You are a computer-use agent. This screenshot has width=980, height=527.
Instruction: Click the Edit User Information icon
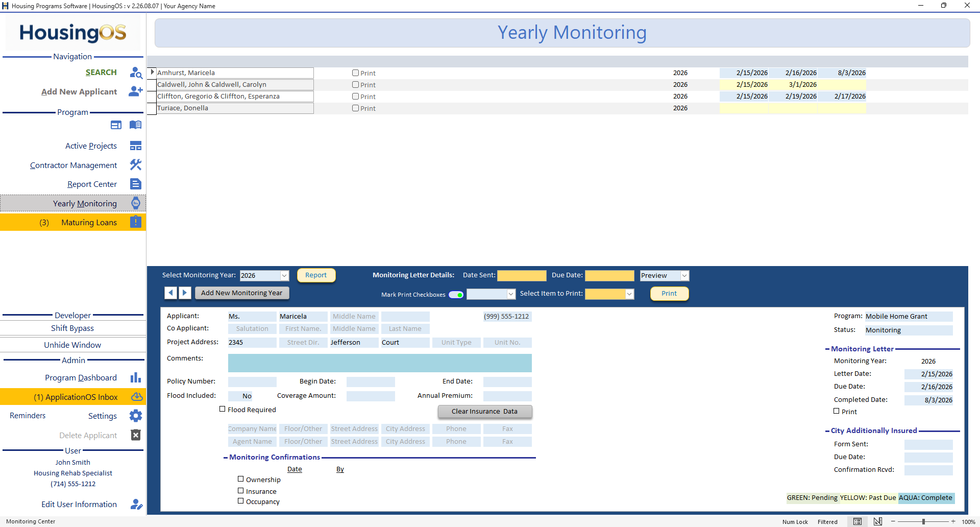136,504
